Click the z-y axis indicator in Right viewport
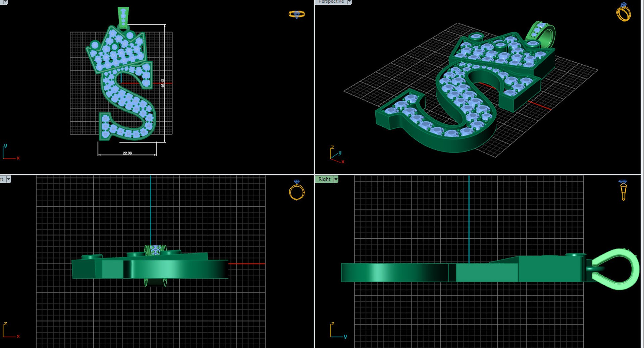Viewport: 644px width, 348px height. pos(338,331)
